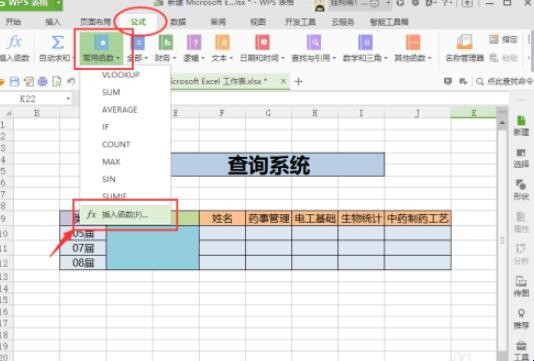534x361 pixels.
Task: Click the 属性 icon in side panel
Action: (521, 221)
